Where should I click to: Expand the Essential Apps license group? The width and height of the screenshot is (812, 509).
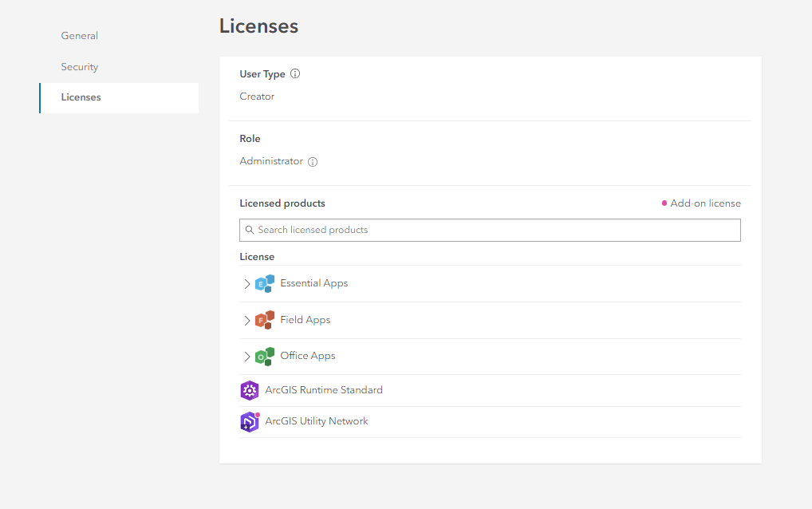click(x=247, y=283)
